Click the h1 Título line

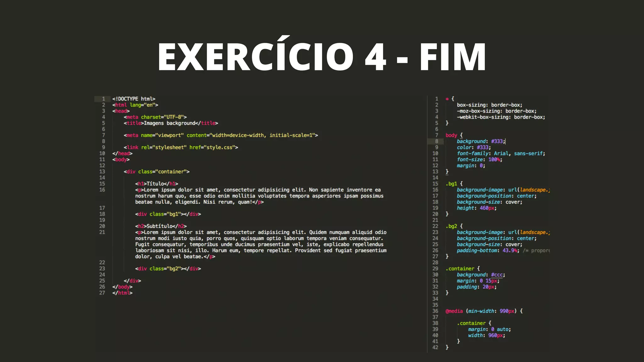point(157,184)
